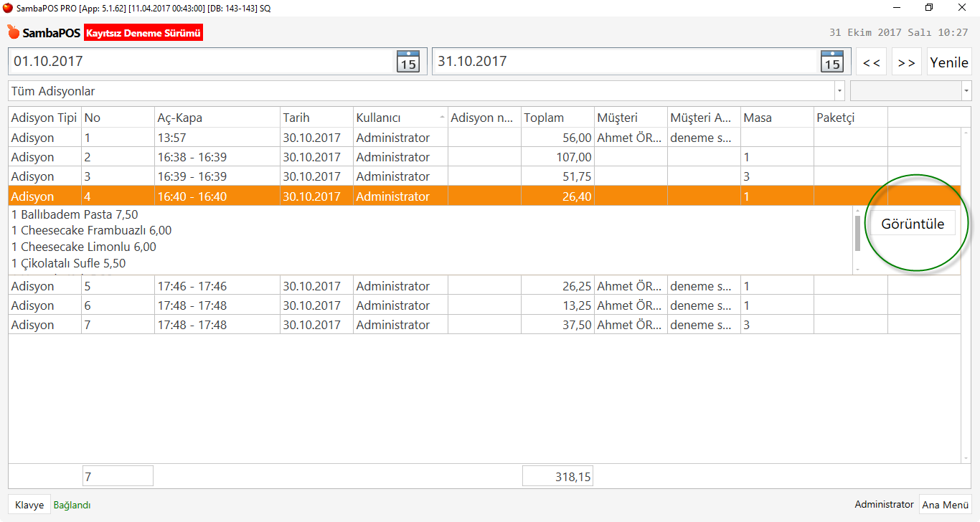Sort by Kullanıcı column header
980x522 pixels.
click(400, 118)
